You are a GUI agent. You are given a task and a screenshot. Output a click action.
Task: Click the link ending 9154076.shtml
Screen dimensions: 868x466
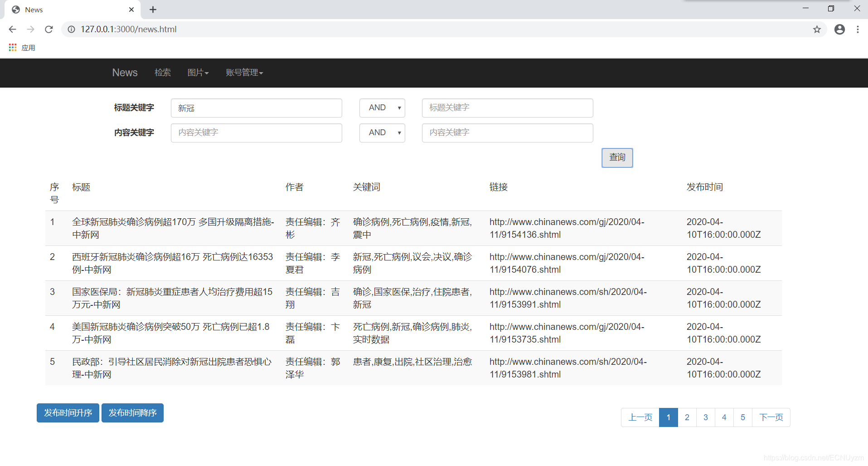point(567,263)
